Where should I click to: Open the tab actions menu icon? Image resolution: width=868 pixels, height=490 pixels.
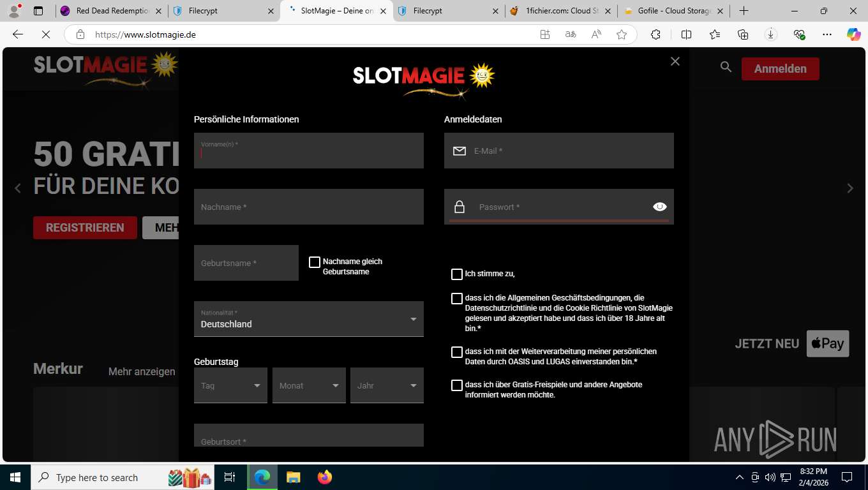coord(38,11)
